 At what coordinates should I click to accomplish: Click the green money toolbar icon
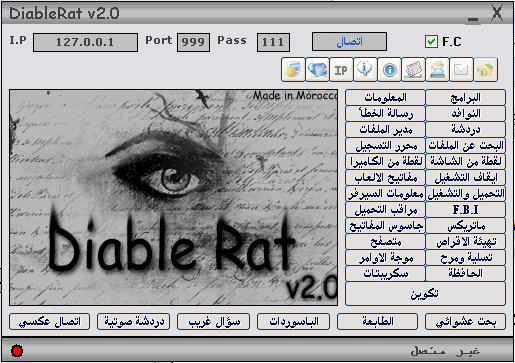point(485,70)
